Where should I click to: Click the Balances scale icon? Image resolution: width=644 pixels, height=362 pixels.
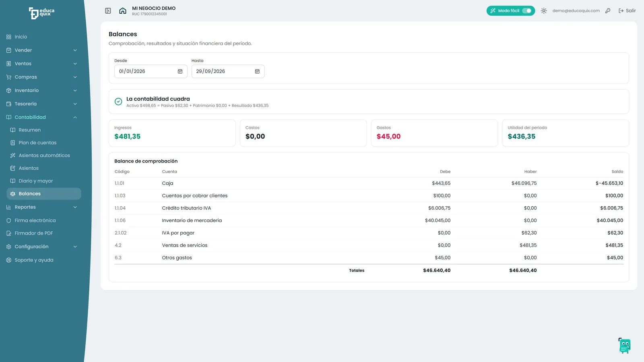13,194
